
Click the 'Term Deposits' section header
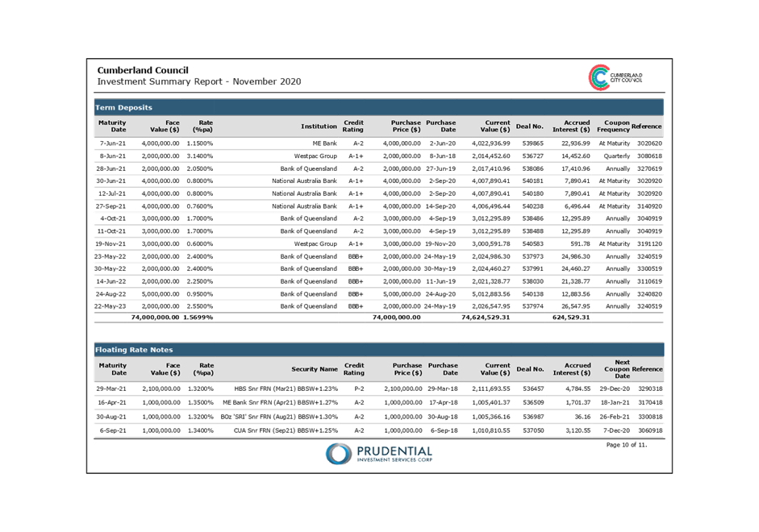123,107
